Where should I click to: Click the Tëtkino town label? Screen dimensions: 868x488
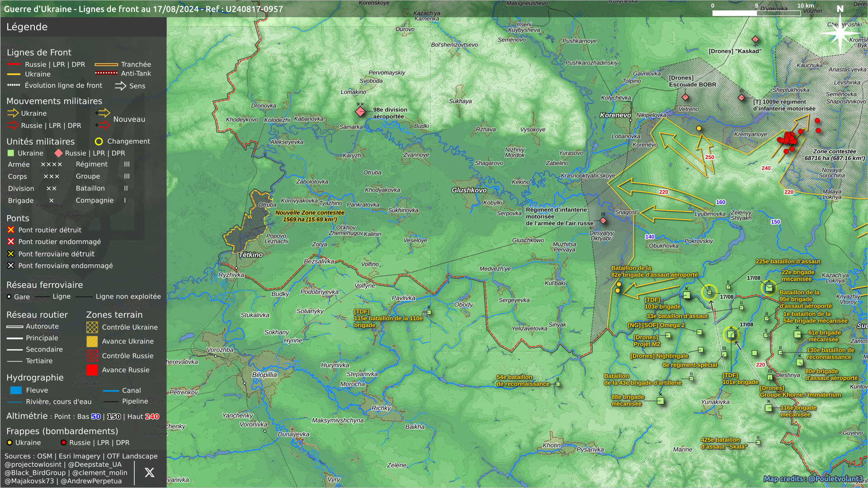pyautogui.click(x=250, y=255)
